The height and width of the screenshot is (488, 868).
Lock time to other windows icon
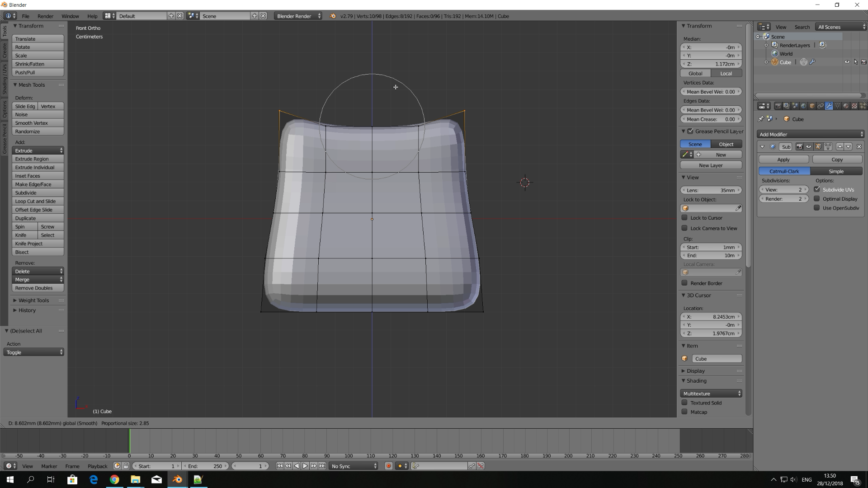click(x=126, y=466)
